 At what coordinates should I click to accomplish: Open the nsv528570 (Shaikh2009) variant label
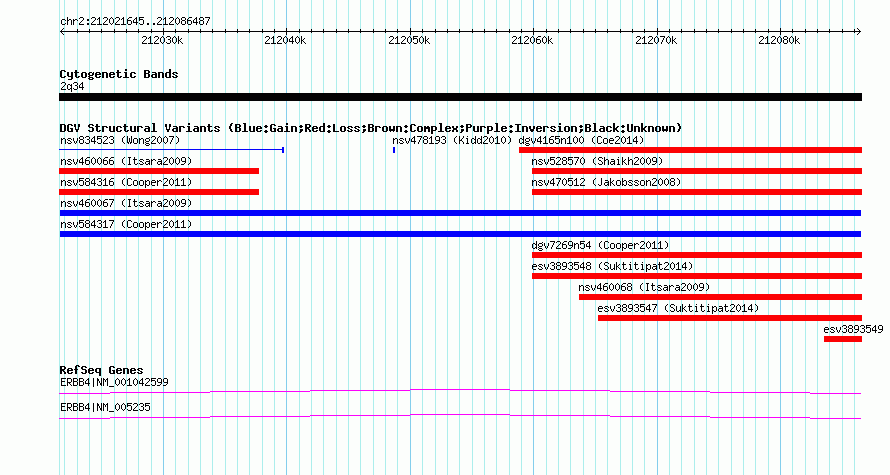pos(597,161)
